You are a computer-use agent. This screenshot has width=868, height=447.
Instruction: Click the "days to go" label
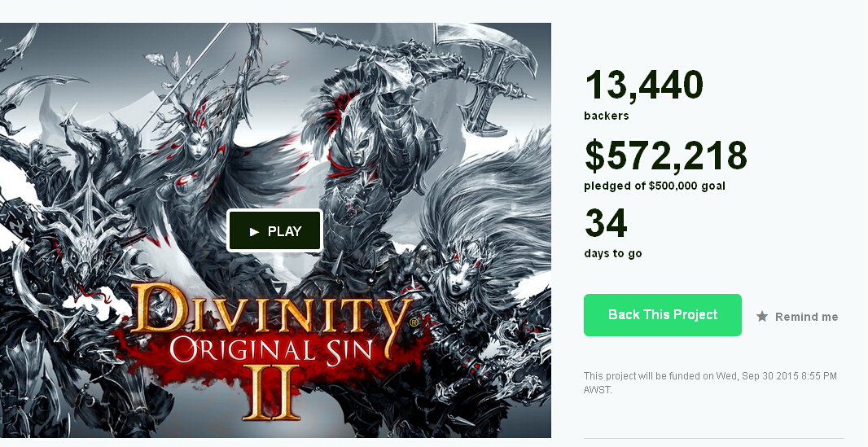pyautogui.click(x=612, y=253)
